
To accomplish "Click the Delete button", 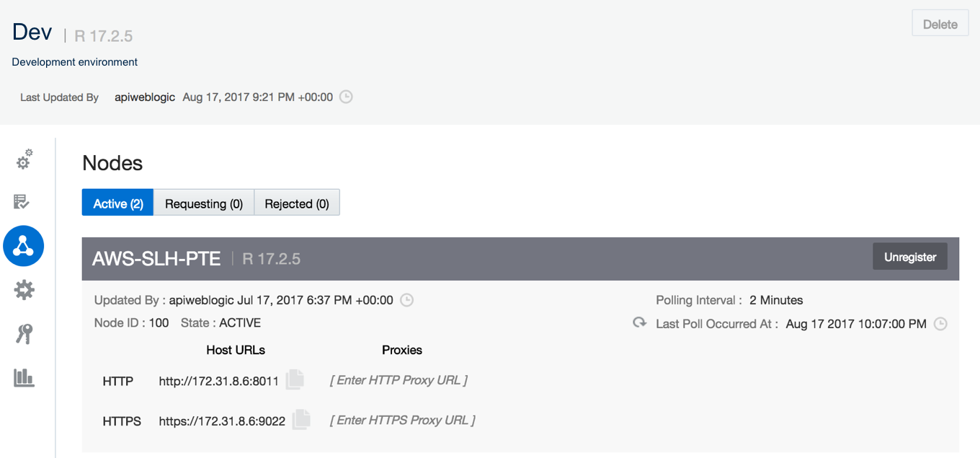I will pyautogui.click(x=940, y=24).
